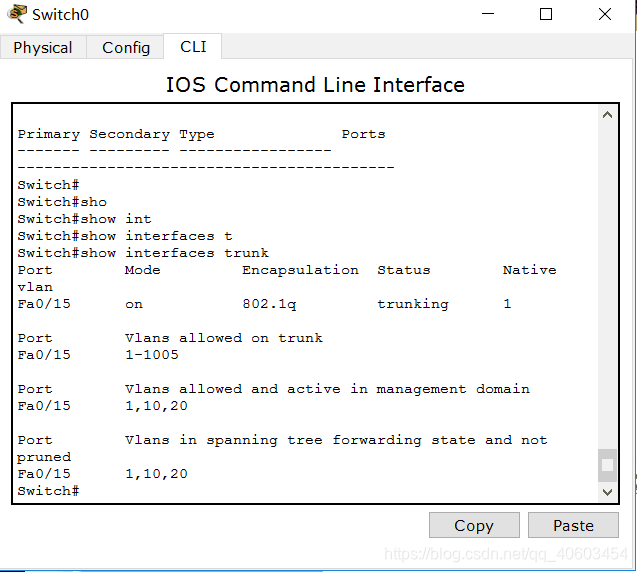Click the 'Ports' header text

tap(363, 134)
